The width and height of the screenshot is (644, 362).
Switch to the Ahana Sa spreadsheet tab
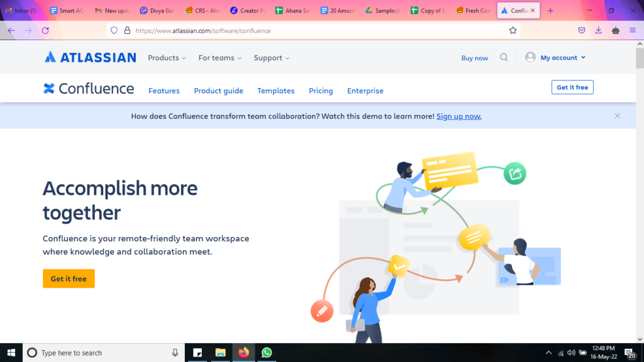[292, 11]
